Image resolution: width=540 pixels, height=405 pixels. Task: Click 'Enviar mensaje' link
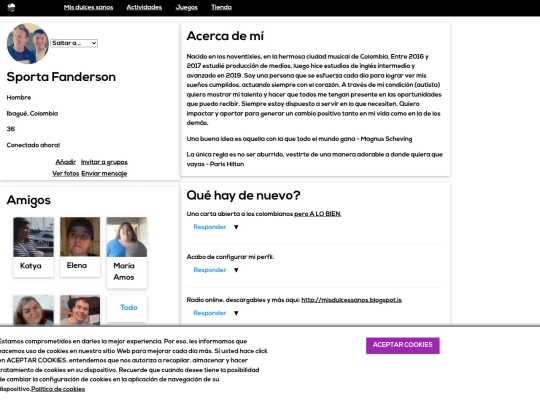click(x=104, y=174)
